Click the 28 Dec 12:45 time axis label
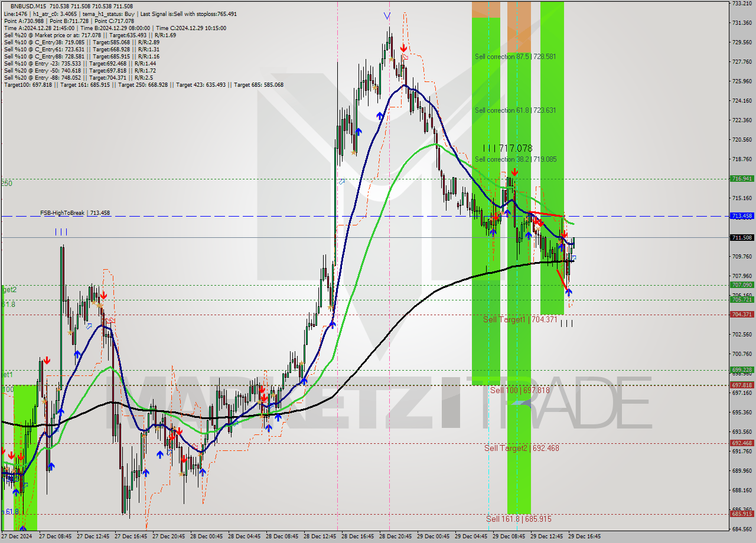Viewport: 756px width, 543px height. coord(320,537)
